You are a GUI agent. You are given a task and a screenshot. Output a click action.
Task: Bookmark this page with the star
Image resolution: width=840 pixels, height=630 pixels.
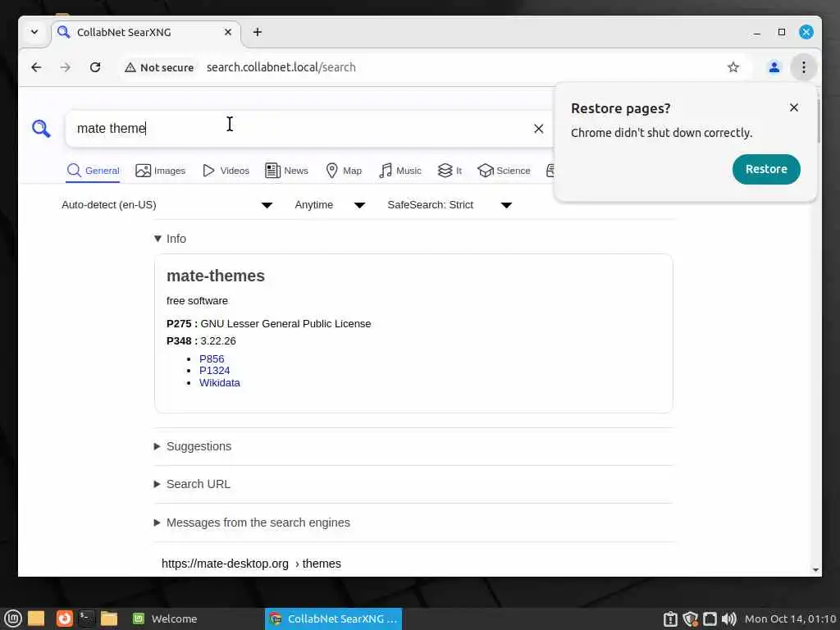733,67
